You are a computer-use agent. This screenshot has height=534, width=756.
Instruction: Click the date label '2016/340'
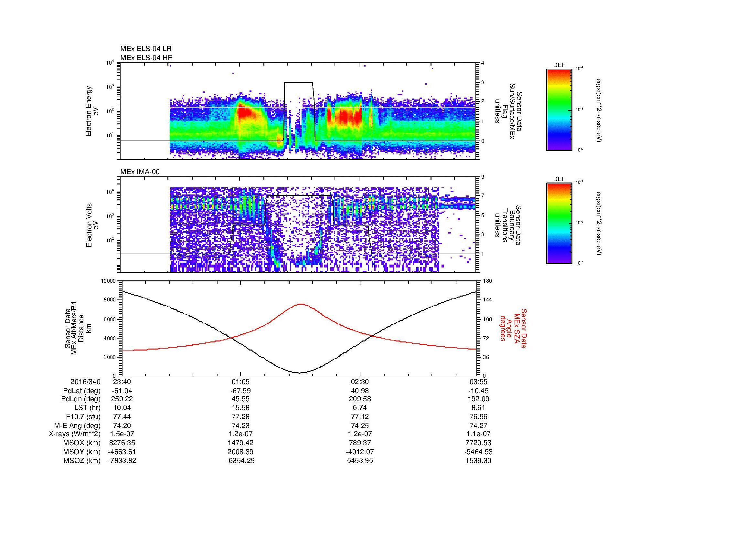(x=85, y=382)
